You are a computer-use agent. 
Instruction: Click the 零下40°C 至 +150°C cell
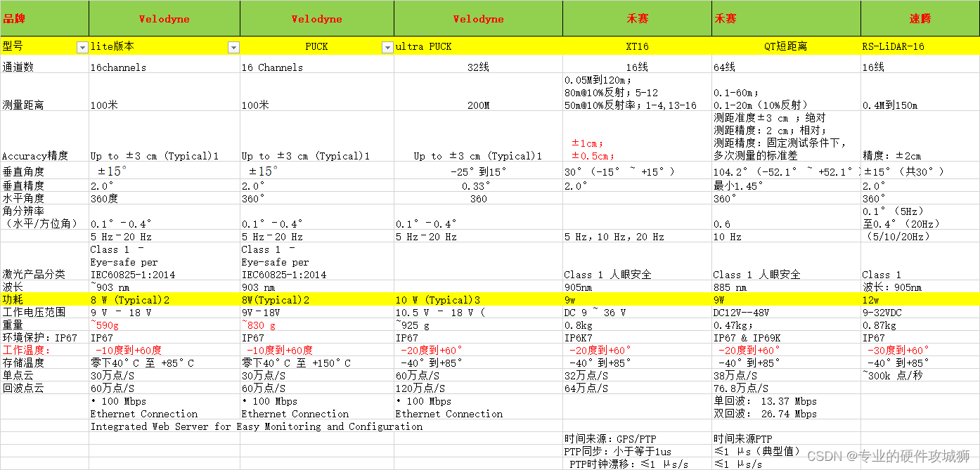pyautogui.click(x=317, y=363)
